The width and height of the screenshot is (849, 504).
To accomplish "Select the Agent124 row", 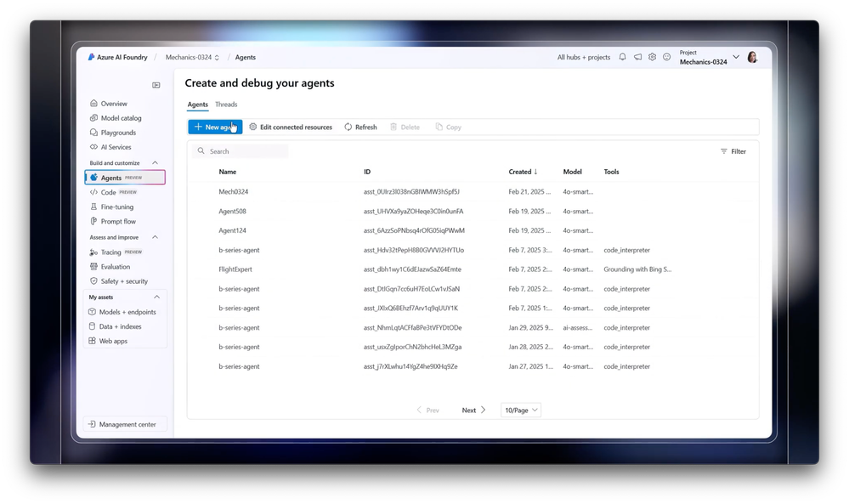I will (473, 230).
